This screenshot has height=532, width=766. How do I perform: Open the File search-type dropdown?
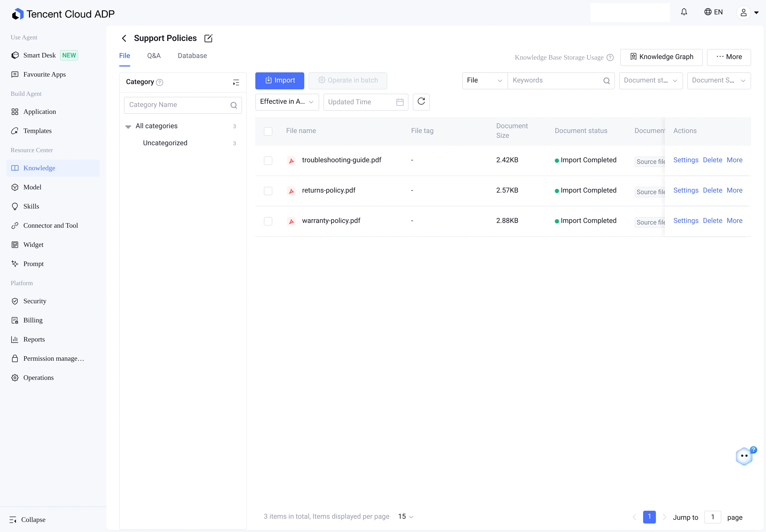[485, 81]
